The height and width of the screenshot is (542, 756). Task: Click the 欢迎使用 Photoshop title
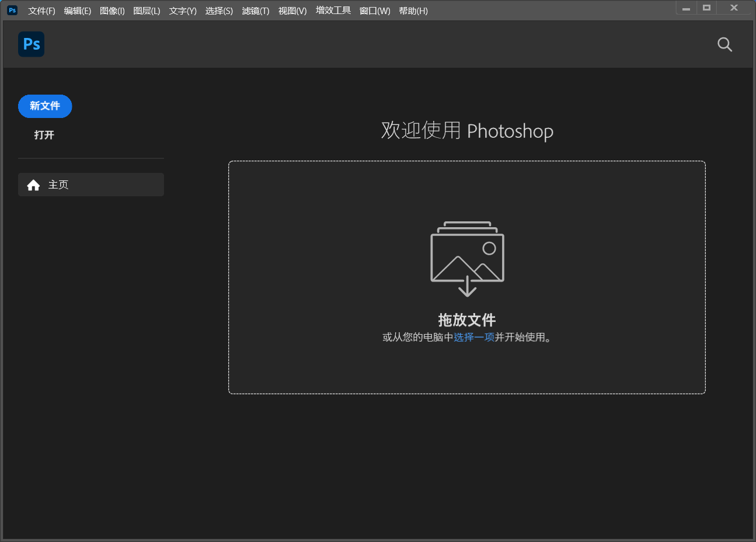(x=467, y=130)
